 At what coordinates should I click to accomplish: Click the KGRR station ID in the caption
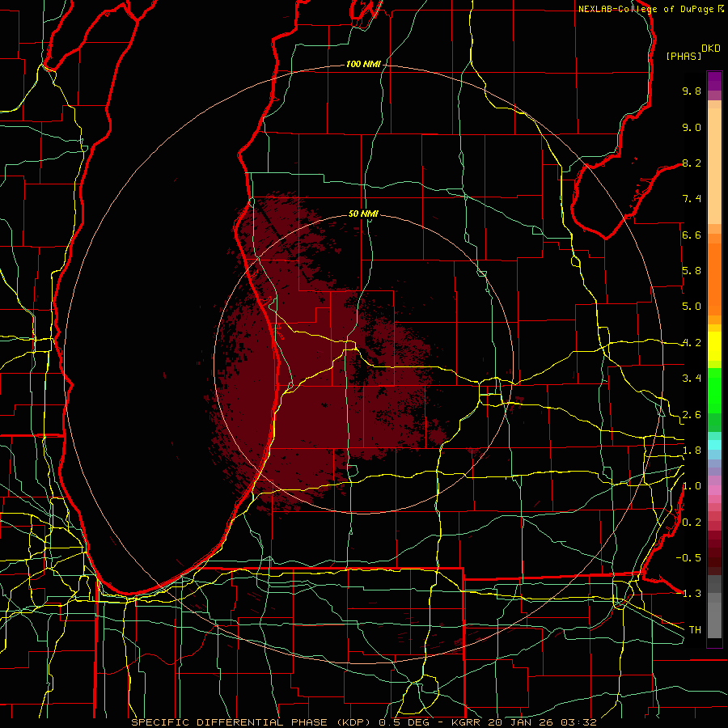click(466, 722)
